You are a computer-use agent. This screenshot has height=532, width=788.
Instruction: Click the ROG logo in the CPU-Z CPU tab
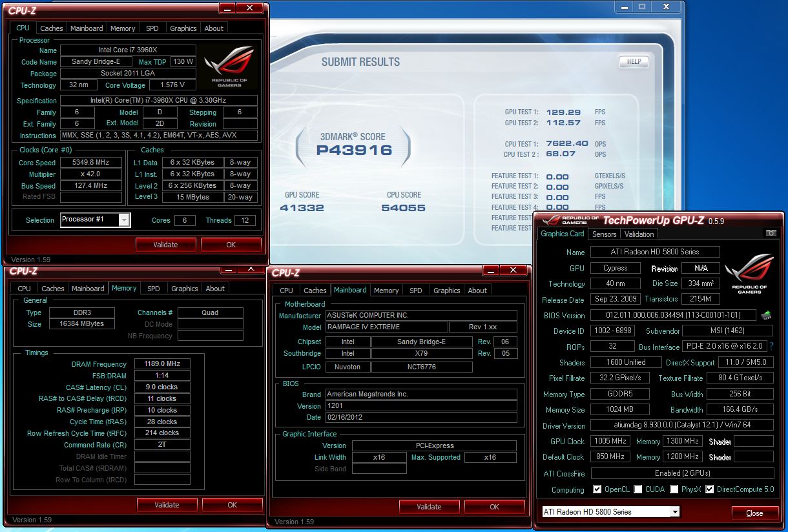pyautogui.click(x=229, y=67)
